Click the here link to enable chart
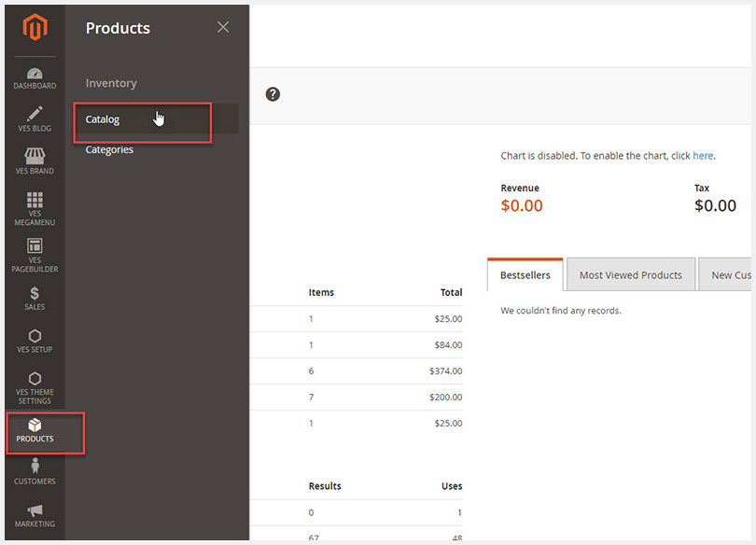This screenshot has height=545, width=756. 703,155
